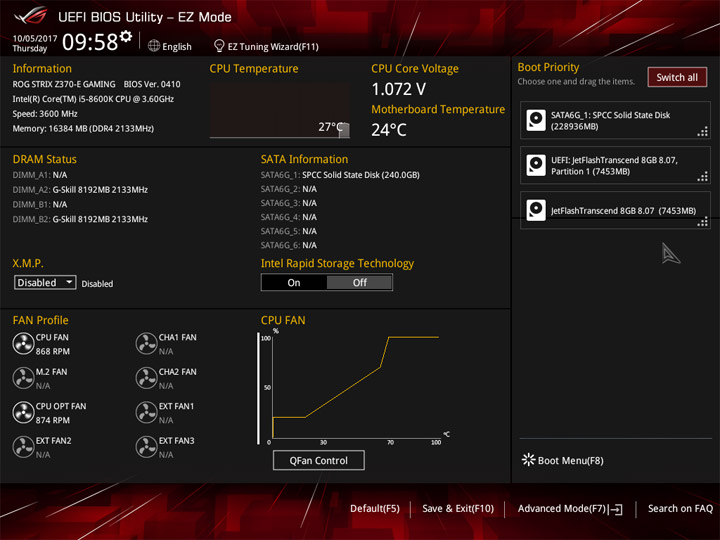Select the EXT FAN3 fan icon

[x=146, y=447]
